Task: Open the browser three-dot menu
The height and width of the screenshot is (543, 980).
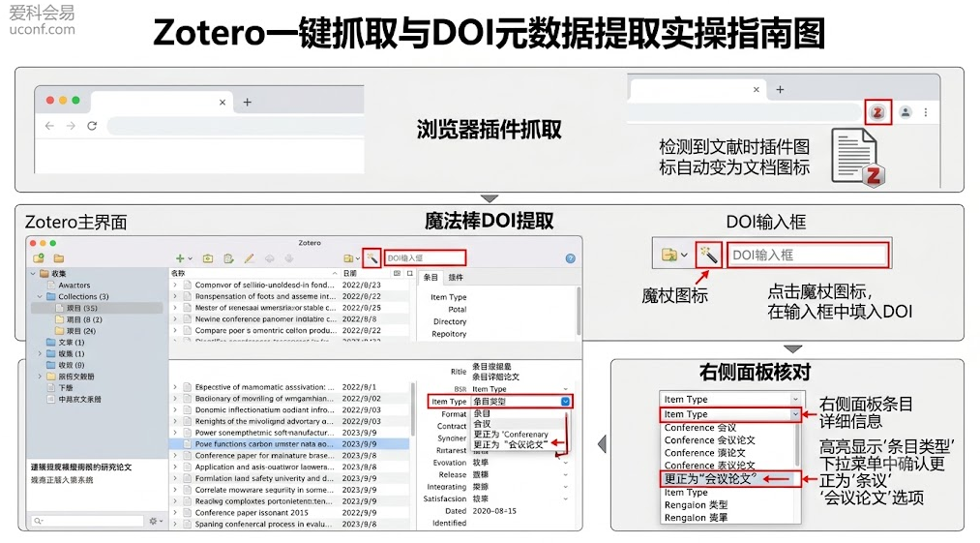Action: pos(926,112)
